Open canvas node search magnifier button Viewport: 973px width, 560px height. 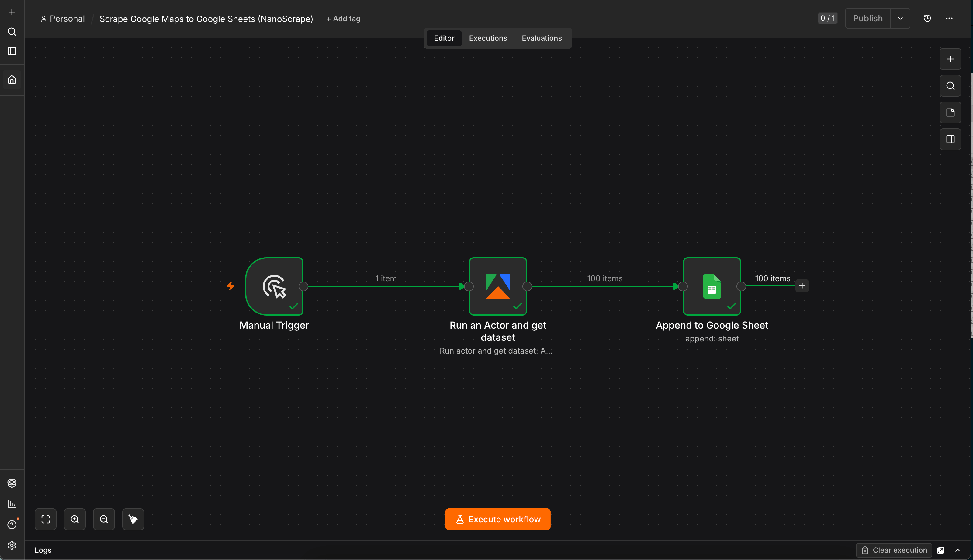(x=950, y=86)
